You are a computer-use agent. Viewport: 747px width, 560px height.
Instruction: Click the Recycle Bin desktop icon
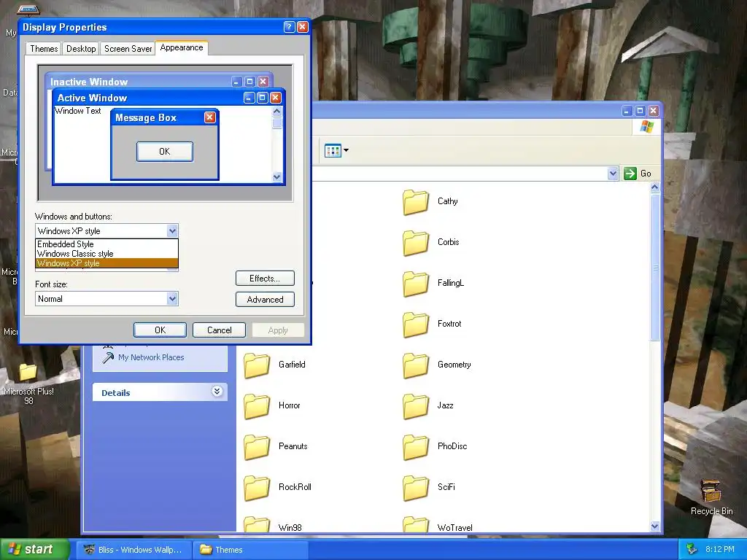pos(711,491)
